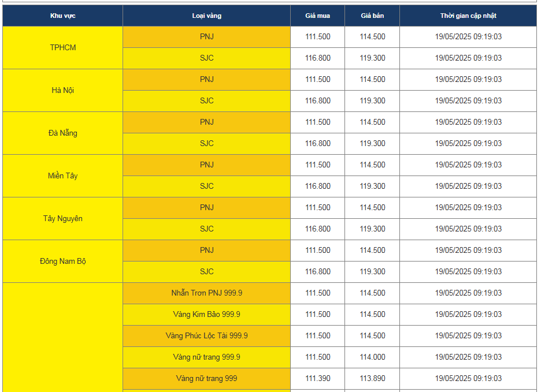
Task: Click the Giá mua column header
Action: (x=317, y=16)
